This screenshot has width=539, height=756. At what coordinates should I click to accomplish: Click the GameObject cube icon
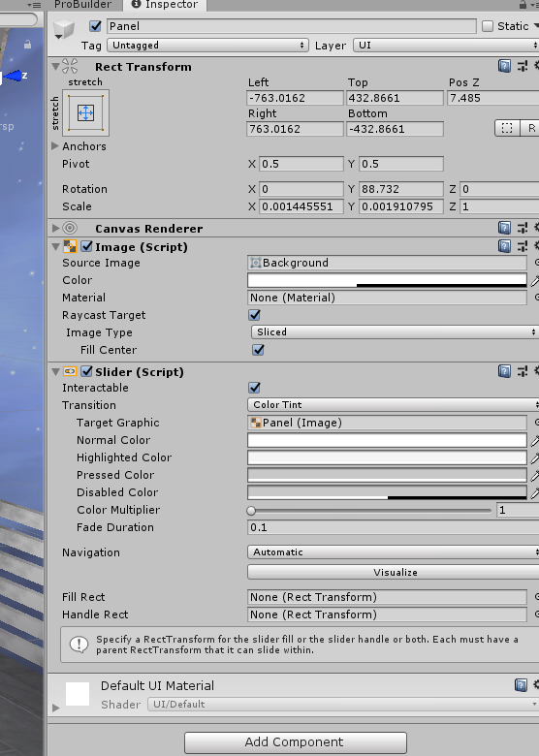[64, 29]
